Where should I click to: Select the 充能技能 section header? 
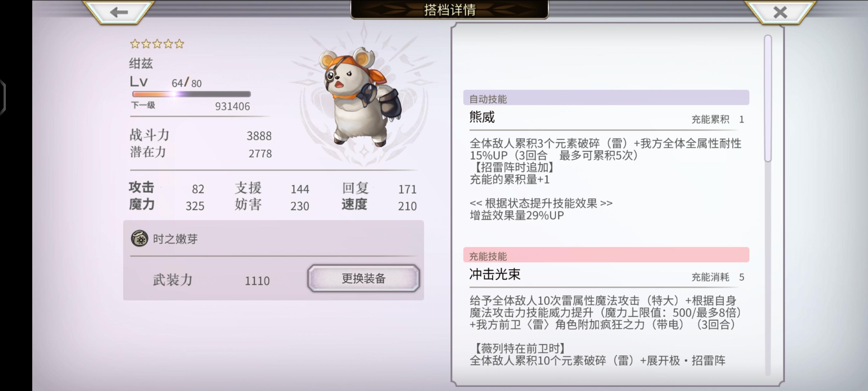click(606, 255)
